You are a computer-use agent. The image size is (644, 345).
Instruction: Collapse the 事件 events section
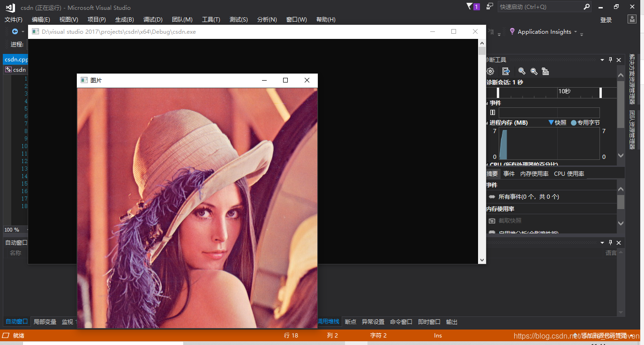click(x=488, y=103)
